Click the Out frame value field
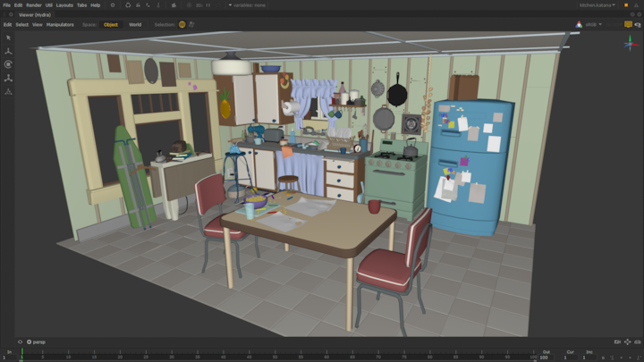This screenshot has width=644, height=362. (x=544, y=357)
